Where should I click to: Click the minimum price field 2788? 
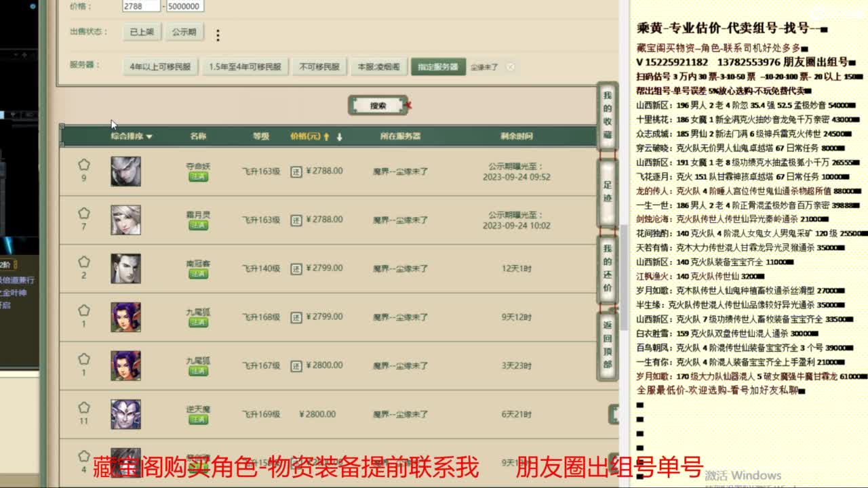[142, 6]
